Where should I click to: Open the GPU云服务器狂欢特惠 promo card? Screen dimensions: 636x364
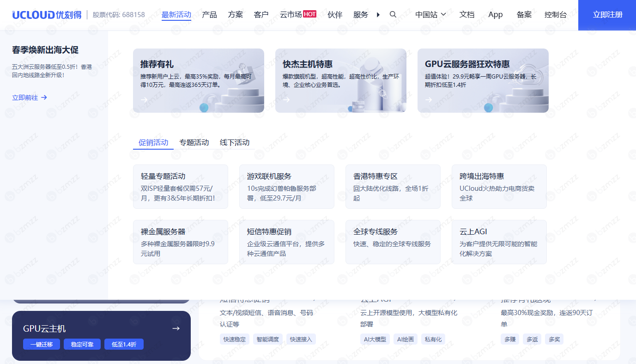point(483,81)
